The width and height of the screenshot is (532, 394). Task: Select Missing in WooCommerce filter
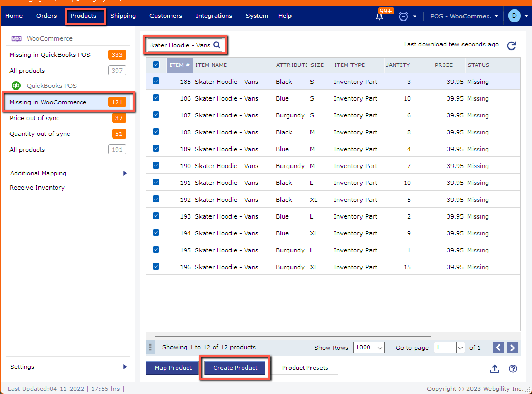point(68,102)
